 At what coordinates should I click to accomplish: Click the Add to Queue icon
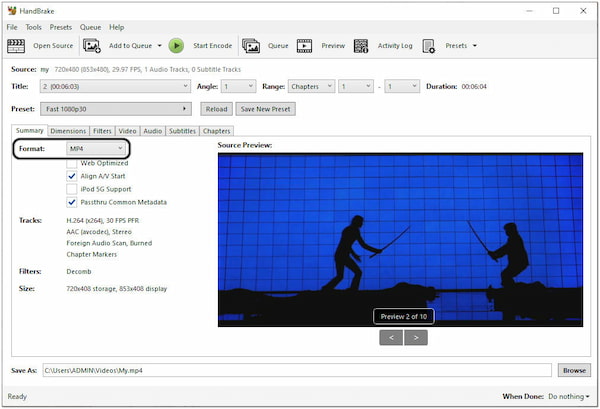pyautogui.click(x=92, y=45)
